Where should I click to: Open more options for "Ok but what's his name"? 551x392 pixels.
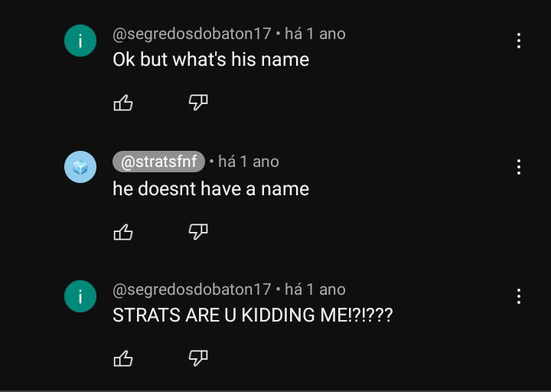tap(519, 41)
